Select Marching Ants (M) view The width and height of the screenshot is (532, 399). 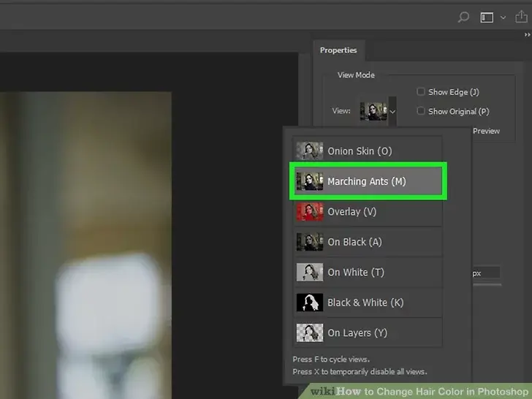[367, 181]
